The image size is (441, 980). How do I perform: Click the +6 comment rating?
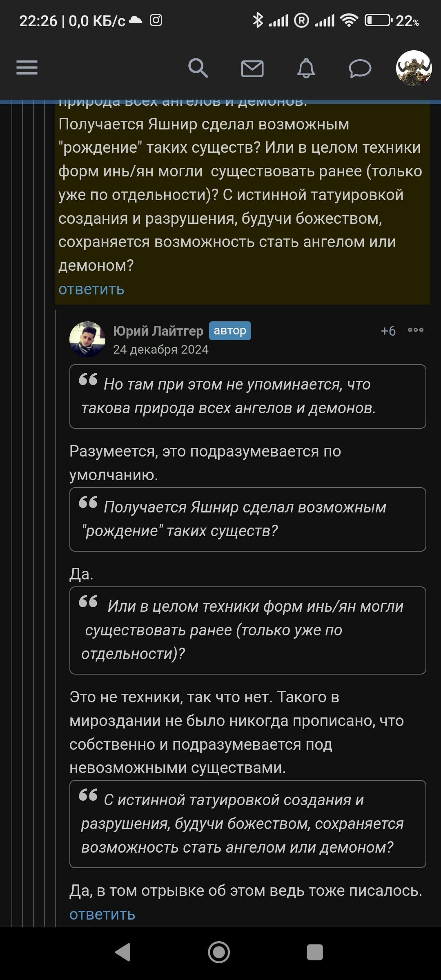tap(388, 331)
